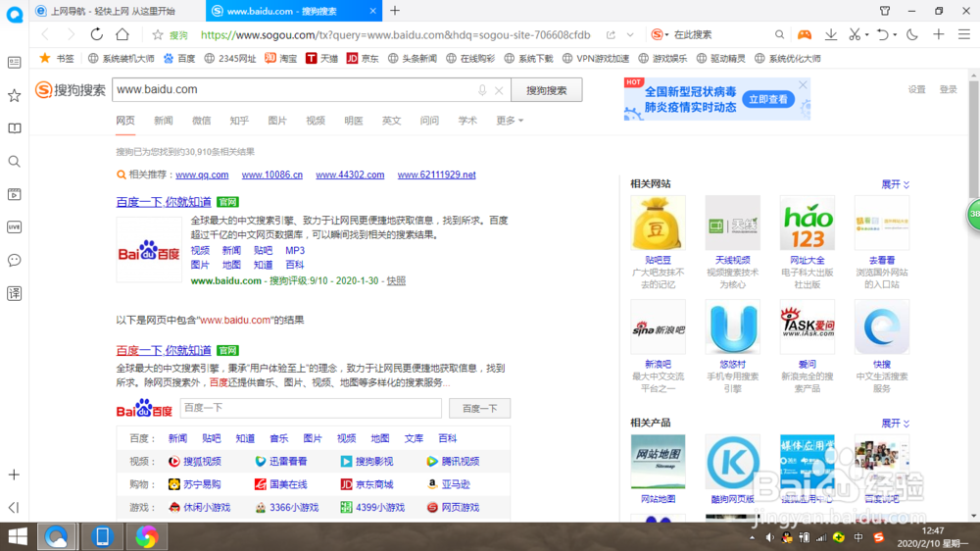This screenshot has height=551, width=980.
Task: Open the www.10086.cn recommended link
Action: click(x=271, y=175)
